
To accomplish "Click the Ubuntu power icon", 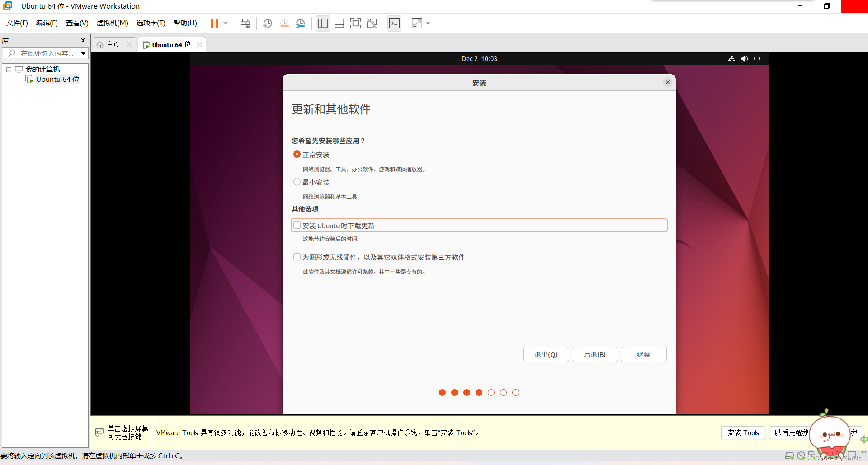I will (x=757, y=58).
